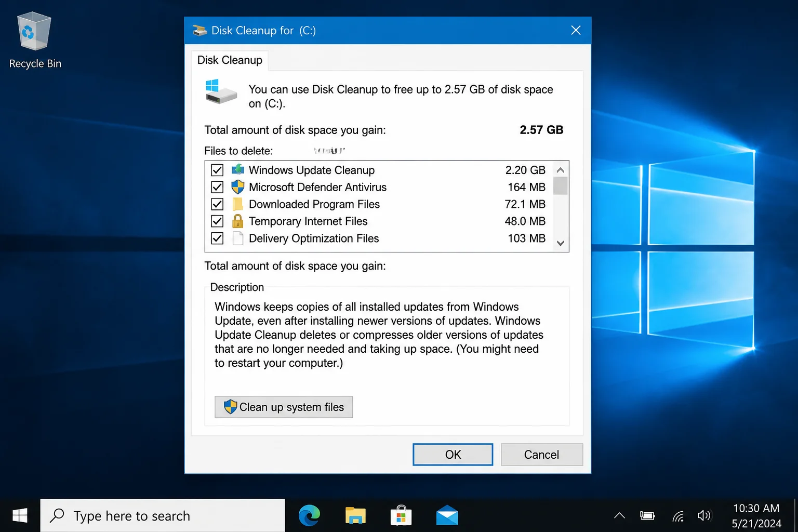798x532 pixels.
Task: Click the file list scroll down arrow
Action: pyautogui.click(x=560, y=243)
